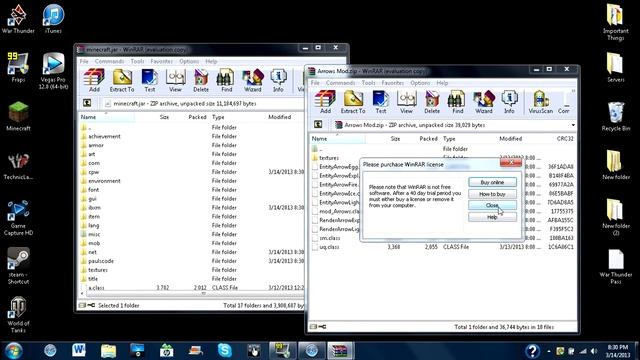Select the Steam shortcut desktop icon

coord(18,266)
